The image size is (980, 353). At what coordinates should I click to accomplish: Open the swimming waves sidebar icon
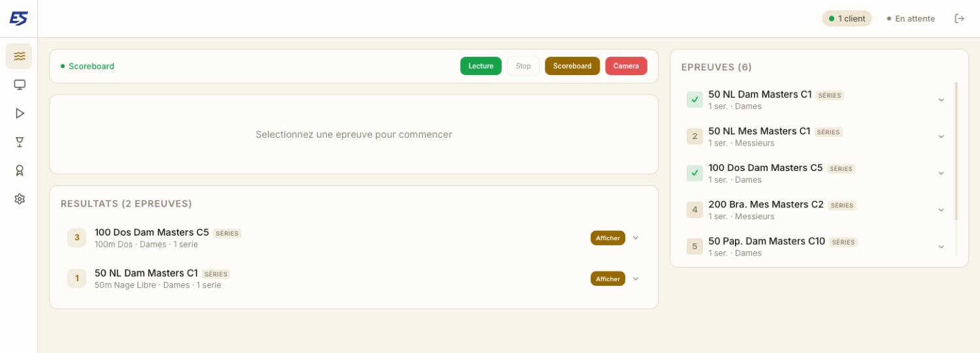point(19,56)
